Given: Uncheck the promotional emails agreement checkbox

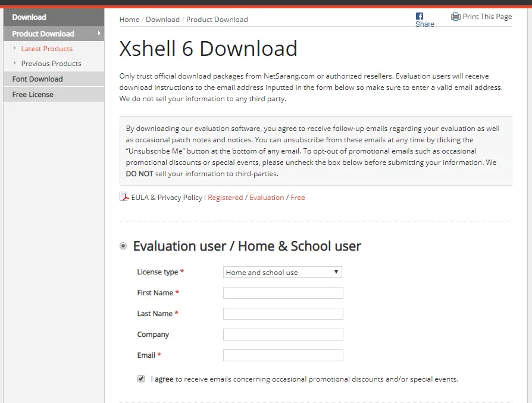Looking at the screenshot, I should tap(141, 379).
